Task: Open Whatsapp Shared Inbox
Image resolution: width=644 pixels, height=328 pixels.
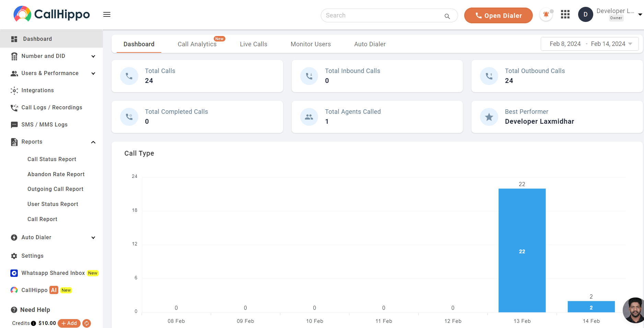Action: (53, 273)
